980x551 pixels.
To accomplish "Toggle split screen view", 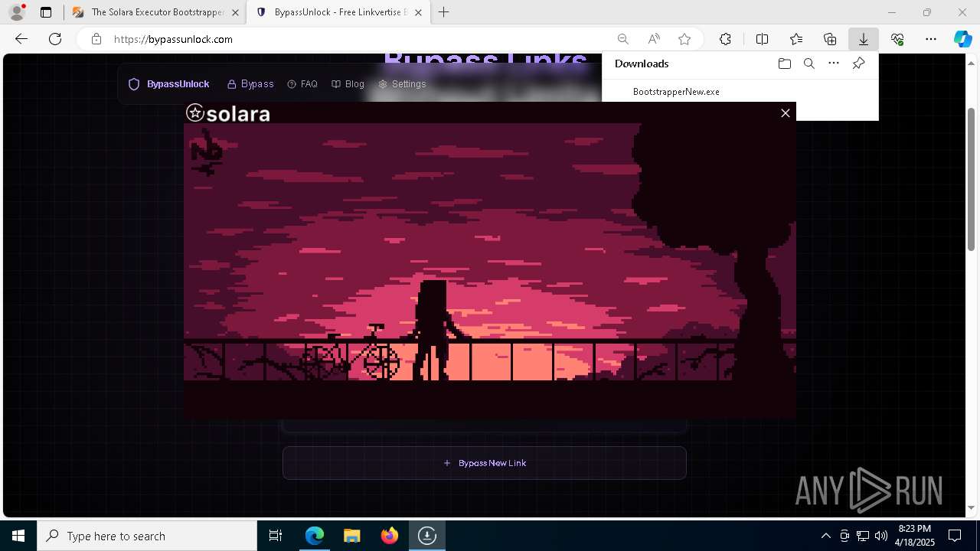I will 762,39.
